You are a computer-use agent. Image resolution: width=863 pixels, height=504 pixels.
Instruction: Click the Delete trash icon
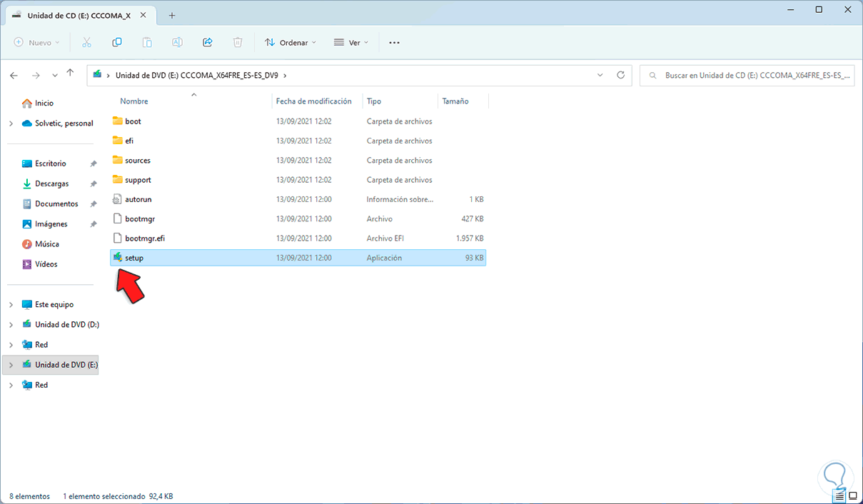238,43
